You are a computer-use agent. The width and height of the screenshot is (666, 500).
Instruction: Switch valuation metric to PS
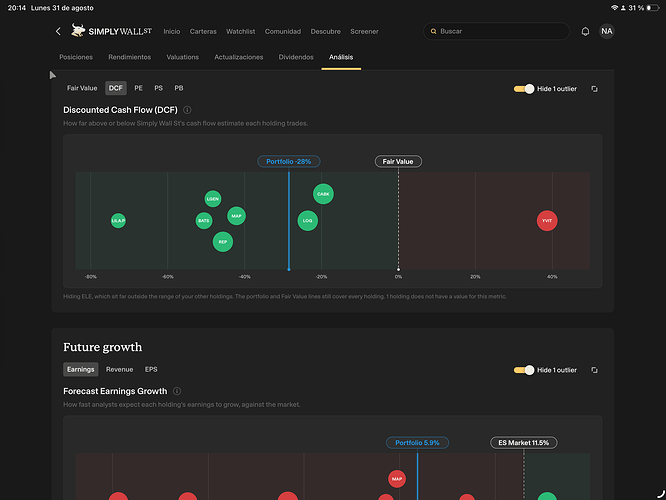click(x=158, y=88)
